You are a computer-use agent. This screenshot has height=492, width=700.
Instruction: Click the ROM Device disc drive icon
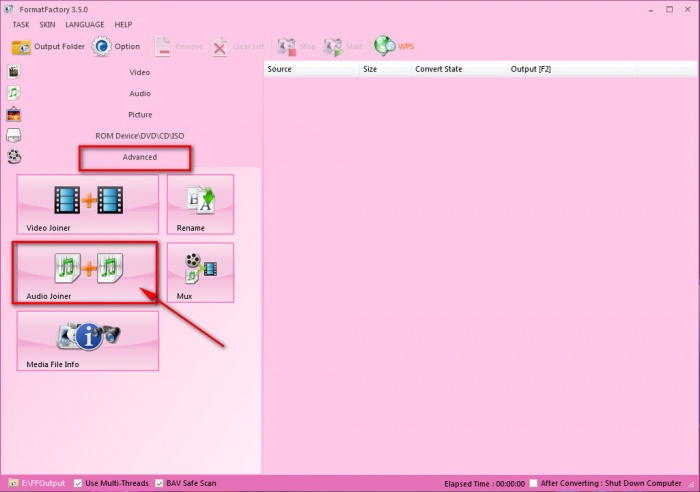14,135
